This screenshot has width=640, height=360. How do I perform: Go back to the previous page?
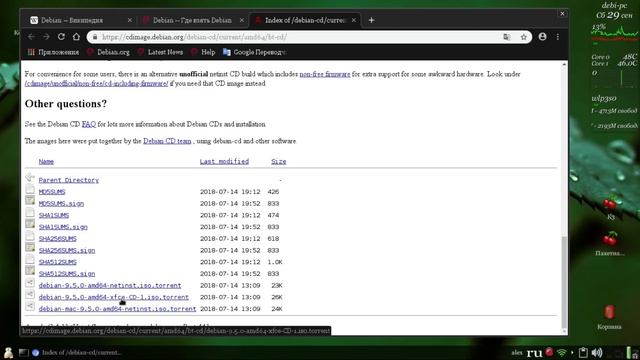[x=31, y=37]
